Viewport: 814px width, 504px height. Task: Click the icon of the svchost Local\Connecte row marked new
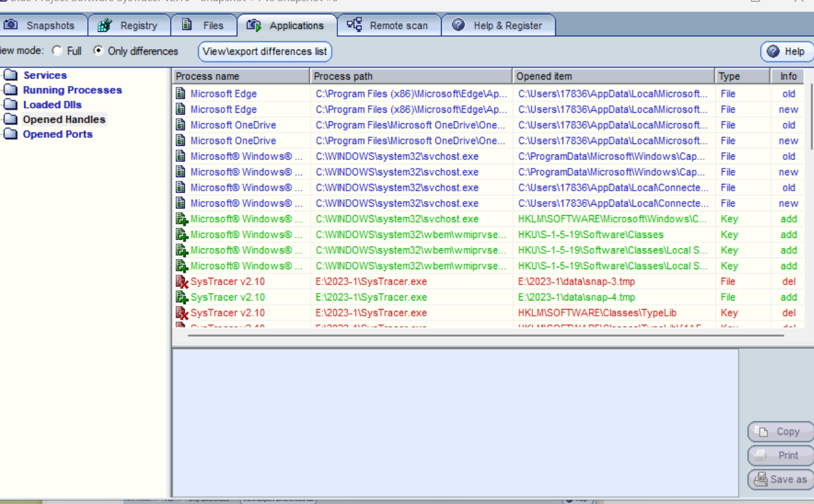point(181,203)
